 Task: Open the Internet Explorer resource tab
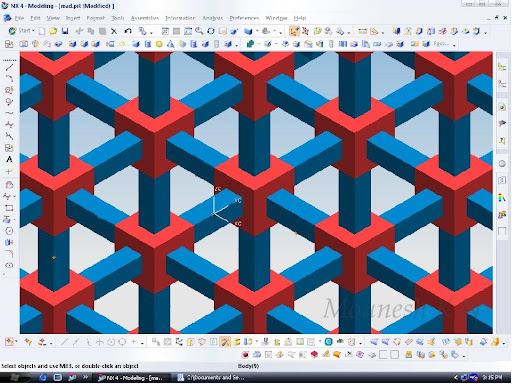pyautogui.click(x=502, y=107)
